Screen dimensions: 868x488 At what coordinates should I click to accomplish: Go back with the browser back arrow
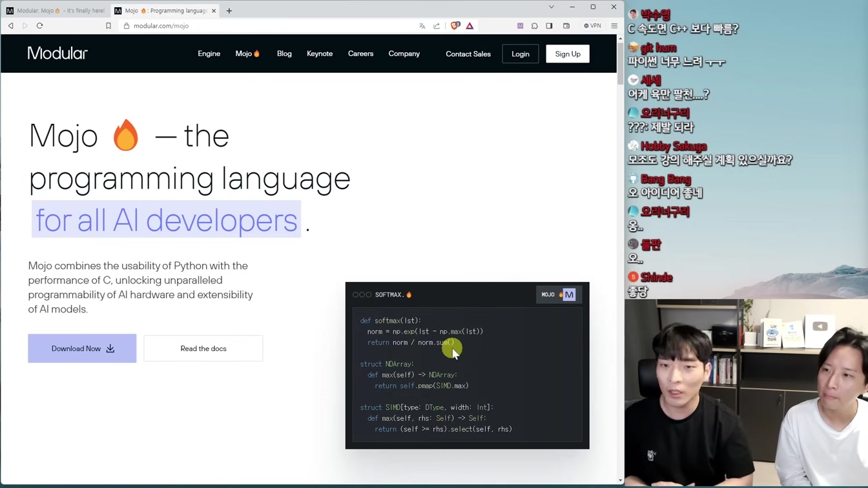(11, 26)
